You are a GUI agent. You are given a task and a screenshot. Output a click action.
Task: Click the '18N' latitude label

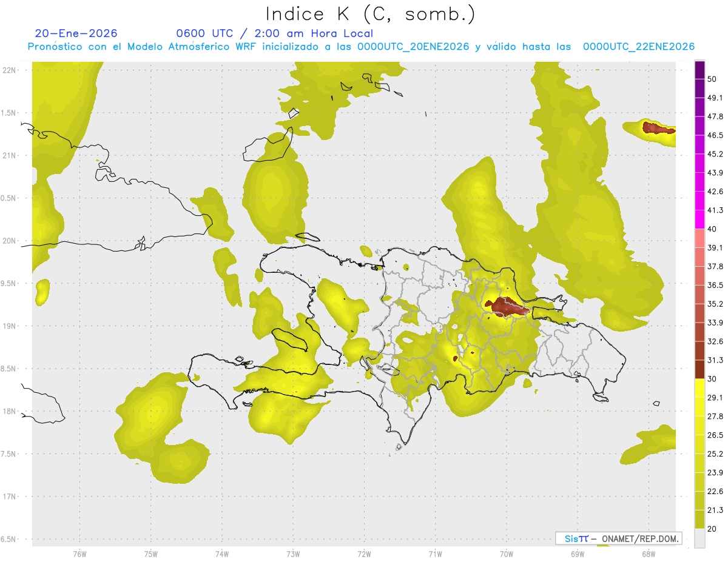point(9,411)
